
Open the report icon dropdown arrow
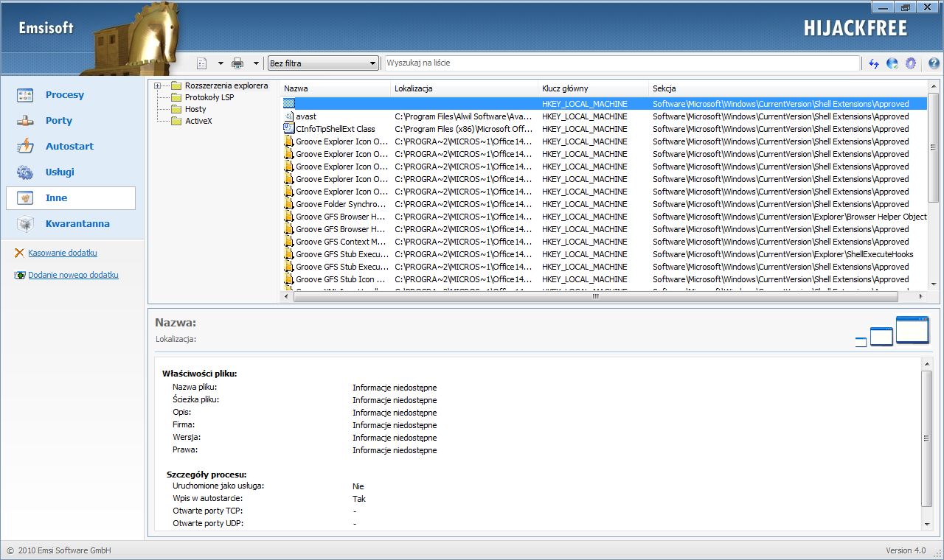[221, 63]
